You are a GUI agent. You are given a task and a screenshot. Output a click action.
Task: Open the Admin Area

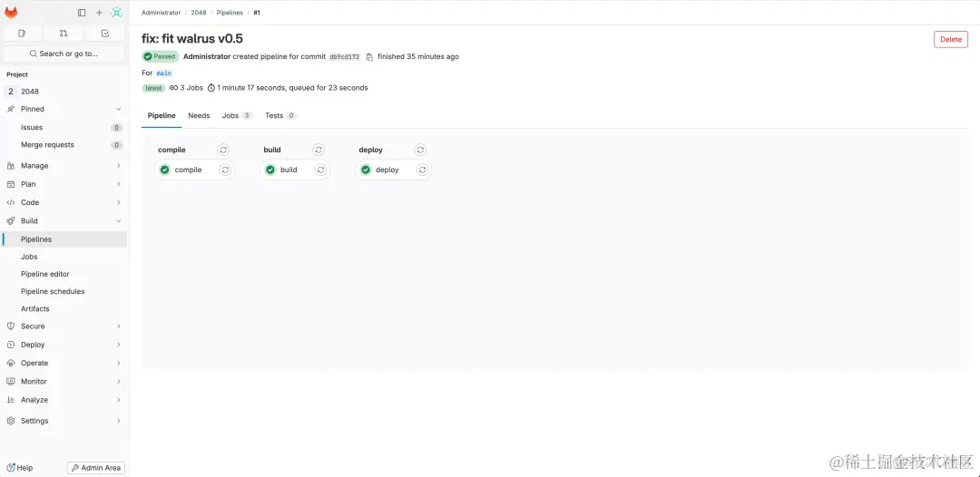pyautogui.click(x=96, y=468)
